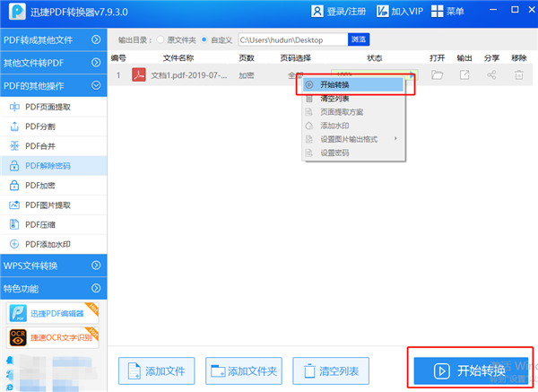Click 添加文件夹 button
This screenshot has height=392, width=538.
point(244,370)
